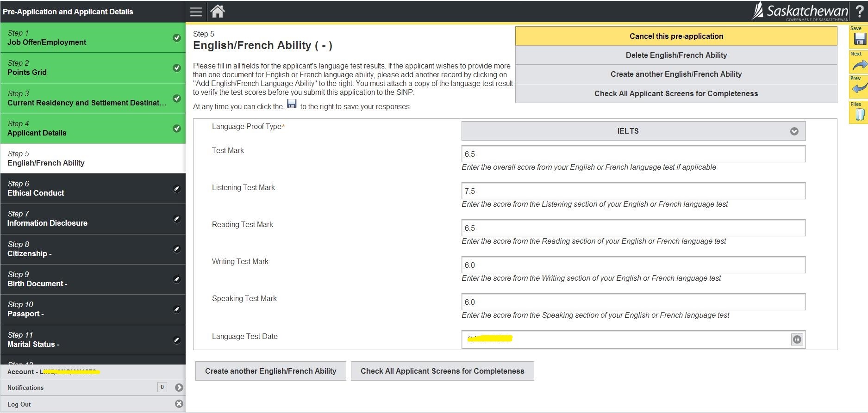Open Step 6 Ethical Conduct
The image size is (868, 413).
(x=93, y=189)
